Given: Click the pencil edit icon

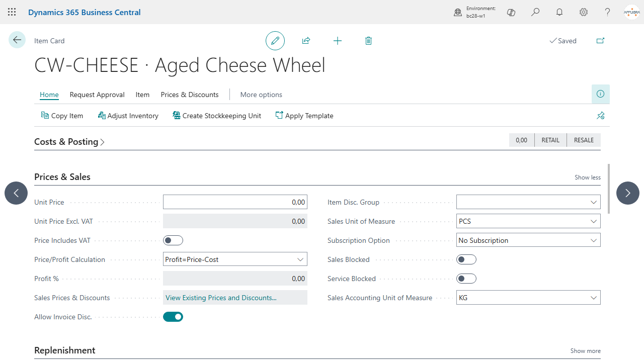Looking at the screenshot, I should [275, 41].
